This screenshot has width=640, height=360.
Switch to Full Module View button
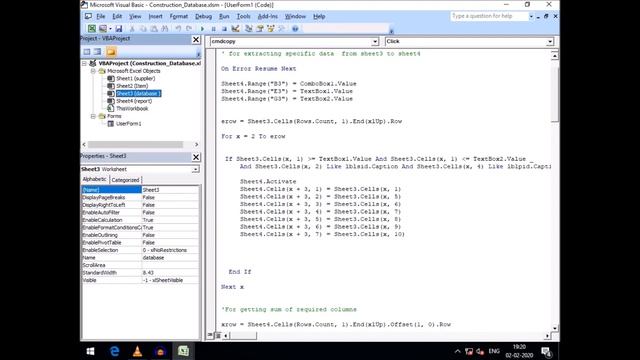click(x=218, y=336)
